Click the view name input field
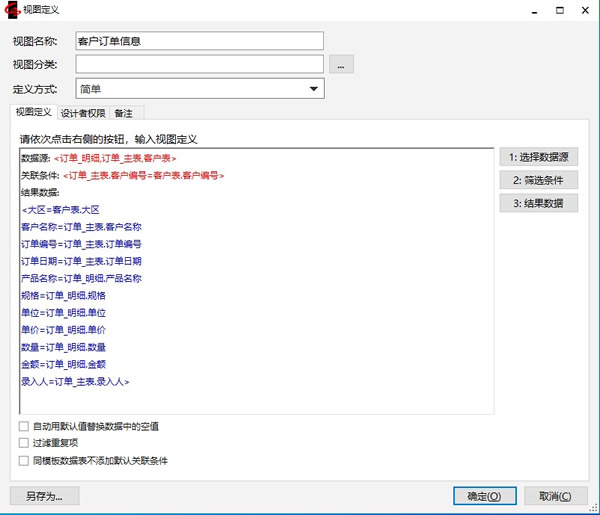 click(x=199, y=41)
